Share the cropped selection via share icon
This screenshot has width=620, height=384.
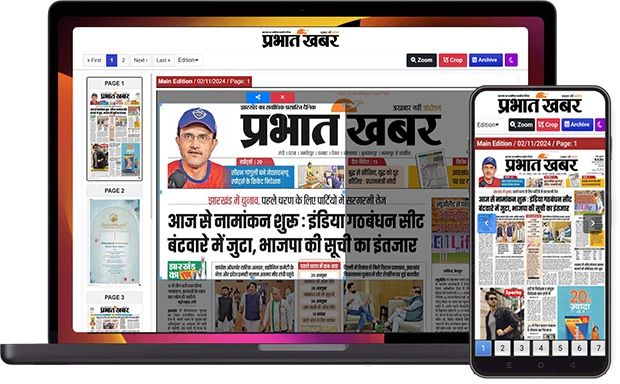pyautogui.click(x=258, y=97)
